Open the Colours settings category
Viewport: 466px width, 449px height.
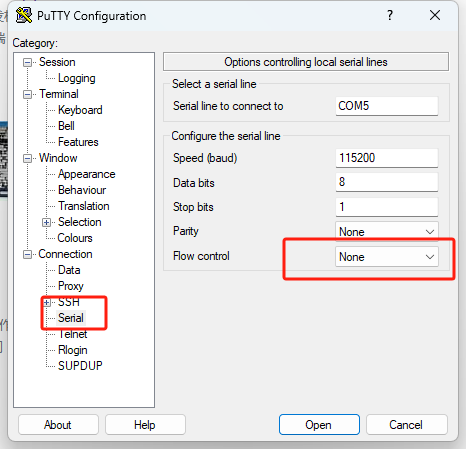[75, 238]
